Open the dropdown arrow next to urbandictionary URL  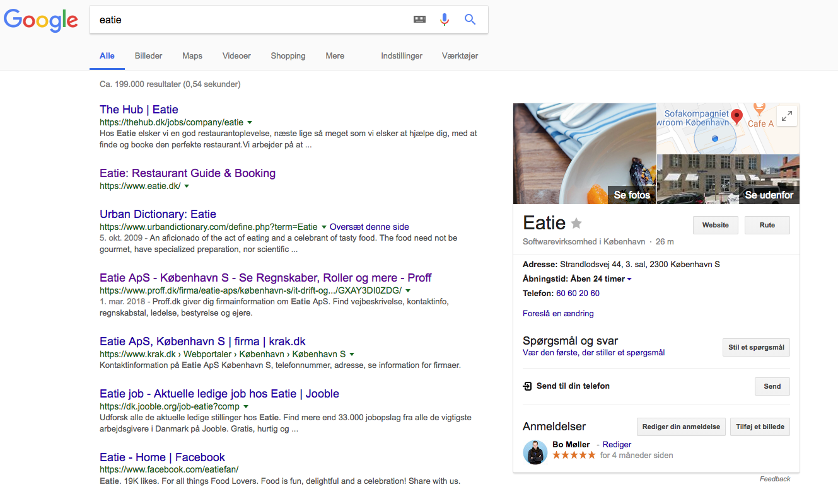click(324, 227)
